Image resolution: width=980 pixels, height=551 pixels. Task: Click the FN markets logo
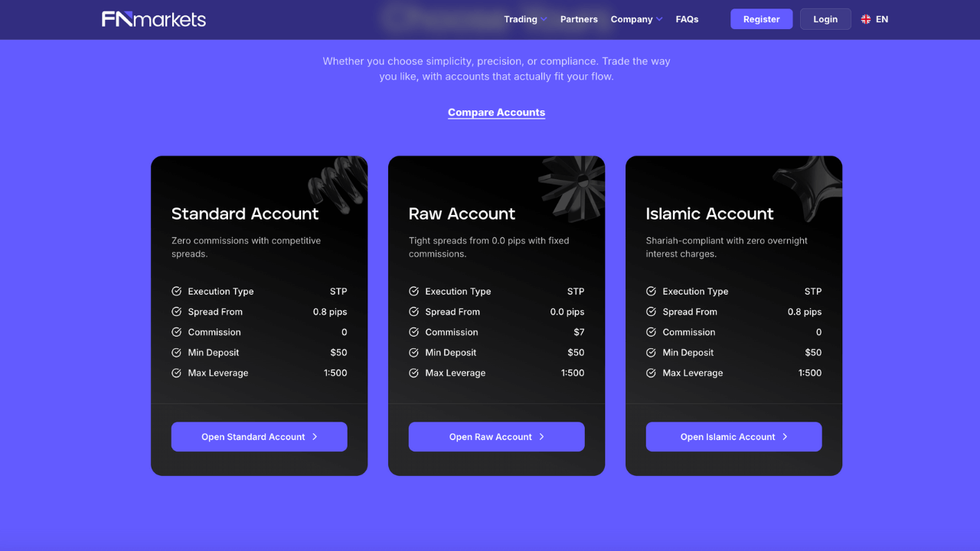coord(152,19)
